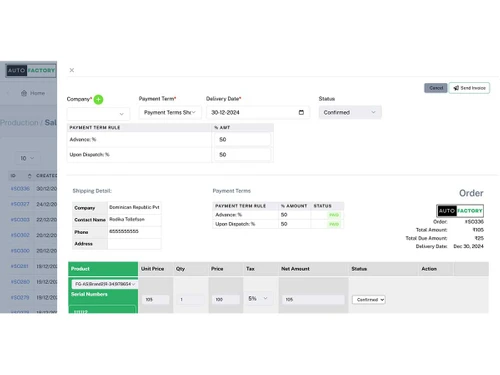Image resolution: width=500 pixels, height=375 pixels.
Task: Open sales order #SO327 link
Action: 20,204
